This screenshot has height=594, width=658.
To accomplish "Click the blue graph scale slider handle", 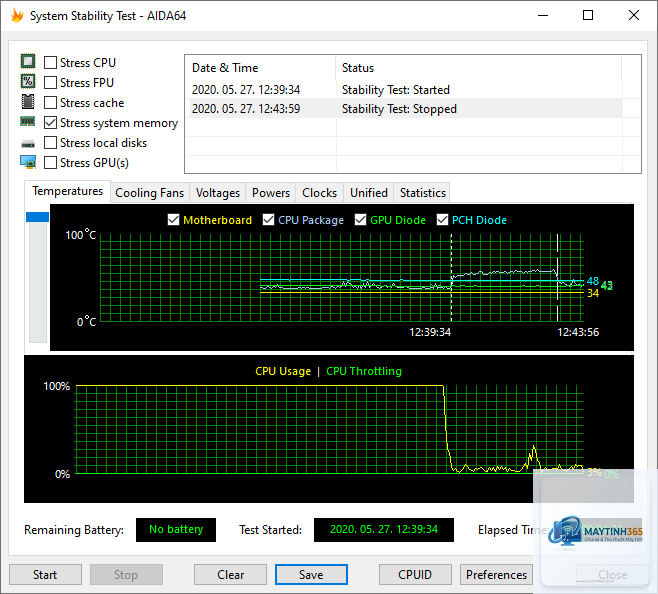I will pos(37,217).
